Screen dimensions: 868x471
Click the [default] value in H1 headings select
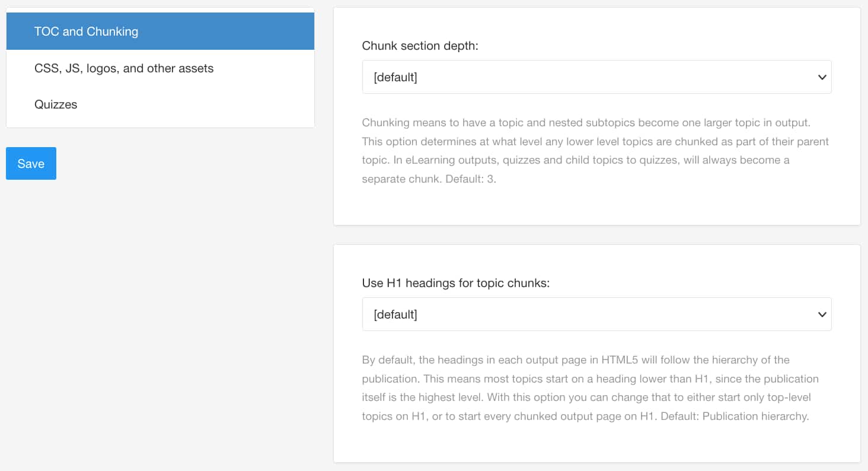(395, 314)
